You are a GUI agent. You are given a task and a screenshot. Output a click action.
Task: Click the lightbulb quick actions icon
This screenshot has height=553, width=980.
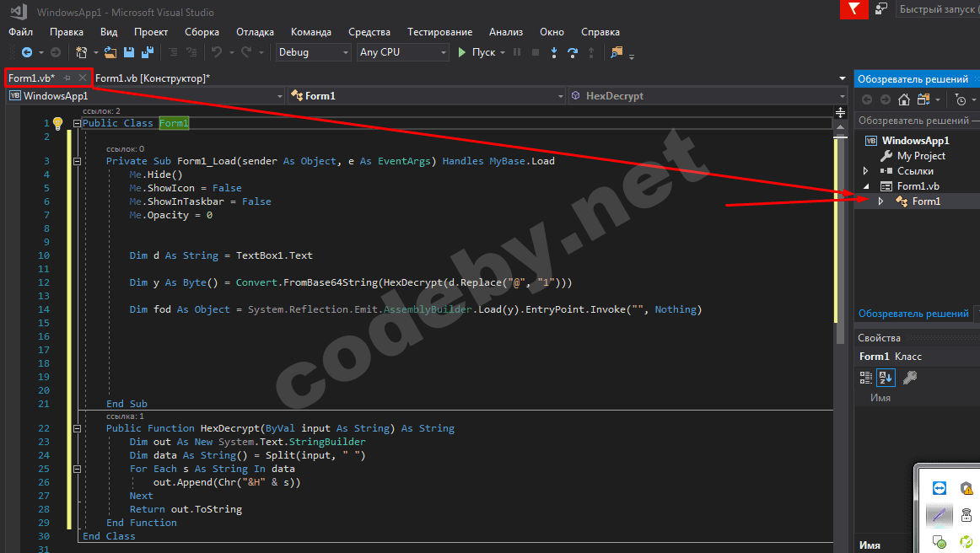coord(57,123)
